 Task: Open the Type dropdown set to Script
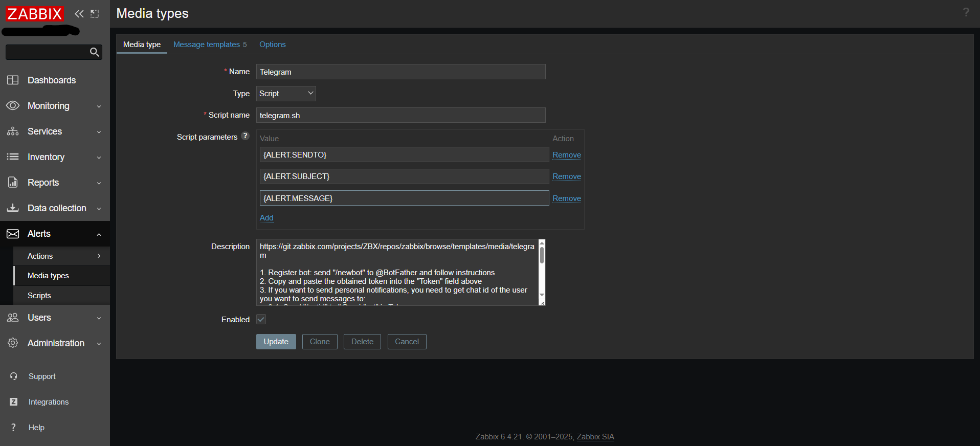point(286,94)
